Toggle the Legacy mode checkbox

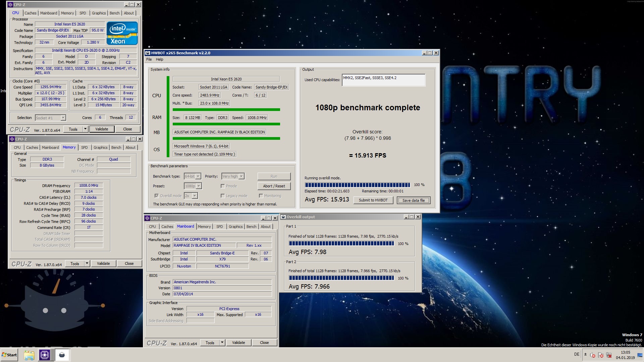coord(223,196)
